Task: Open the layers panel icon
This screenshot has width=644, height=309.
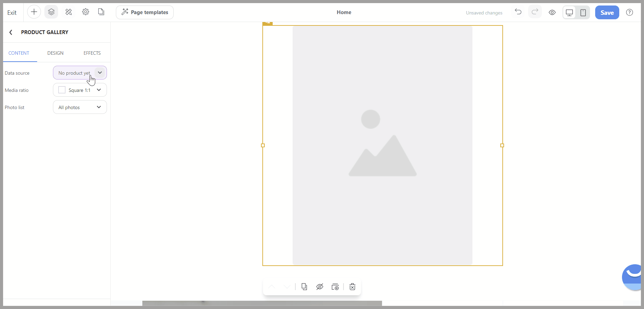Action: pyautogui.click(x=51, y=12)
